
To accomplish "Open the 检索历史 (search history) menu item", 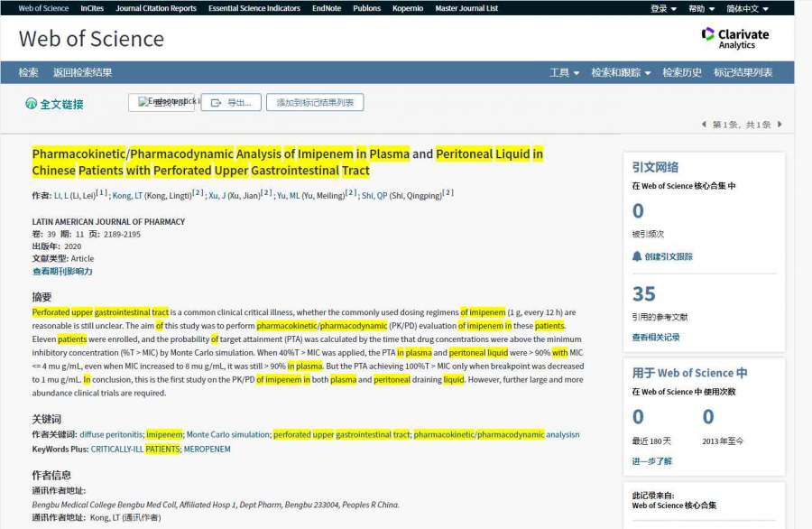I will pos(681,72).
